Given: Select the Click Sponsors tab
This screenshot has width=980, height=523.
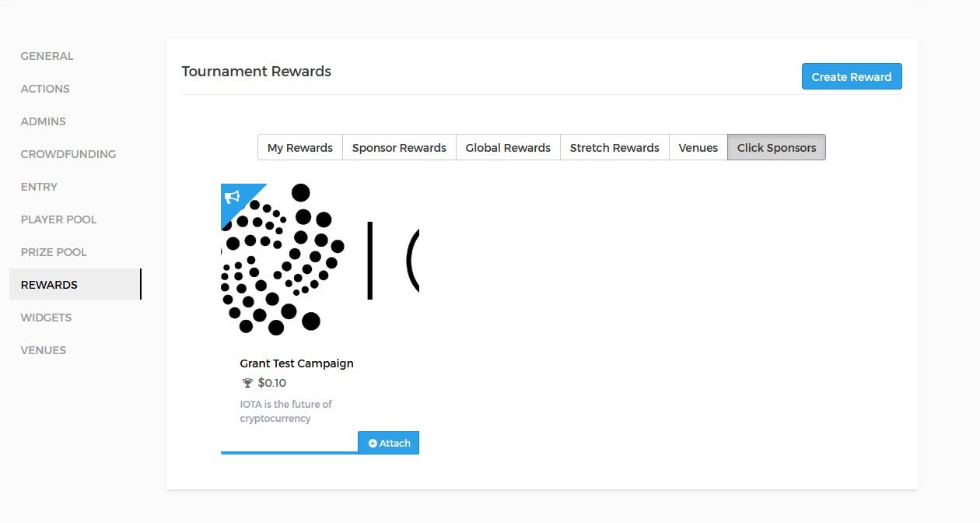Looking at the screenshot, I should (x=776, y=147).
